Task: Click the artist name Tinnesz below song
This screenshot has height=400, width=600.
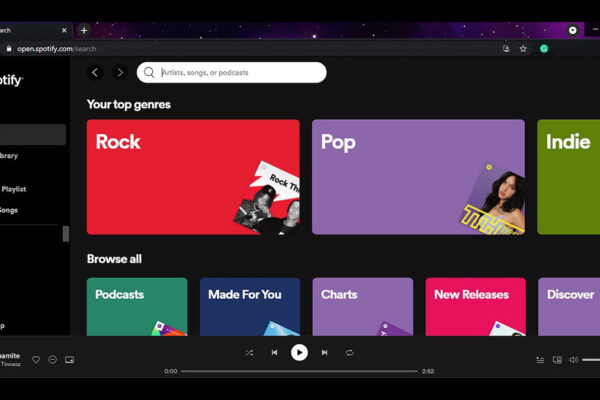Action: (x=10, y=364)
